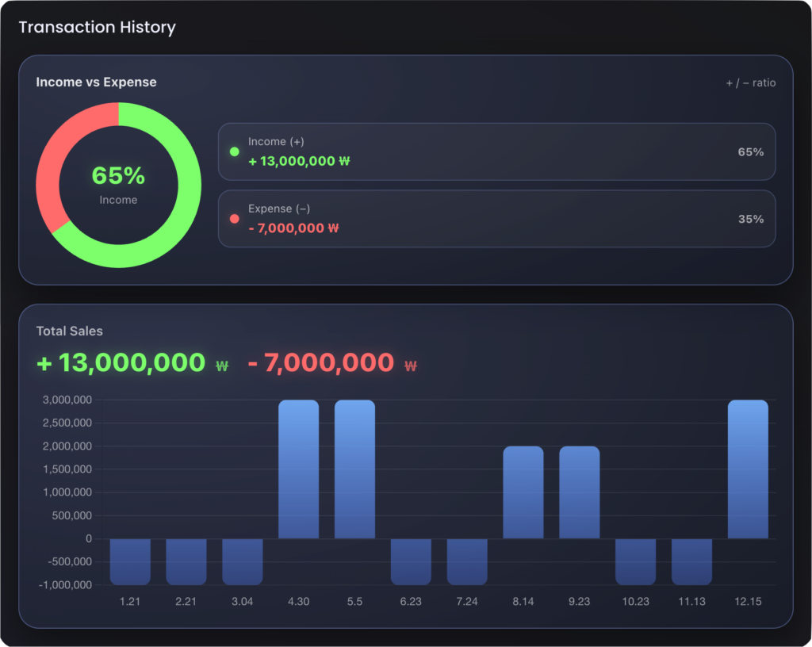Click the negative bar for 6.23
The height and width of the screenshot is (647, 812).
[411, 561]
